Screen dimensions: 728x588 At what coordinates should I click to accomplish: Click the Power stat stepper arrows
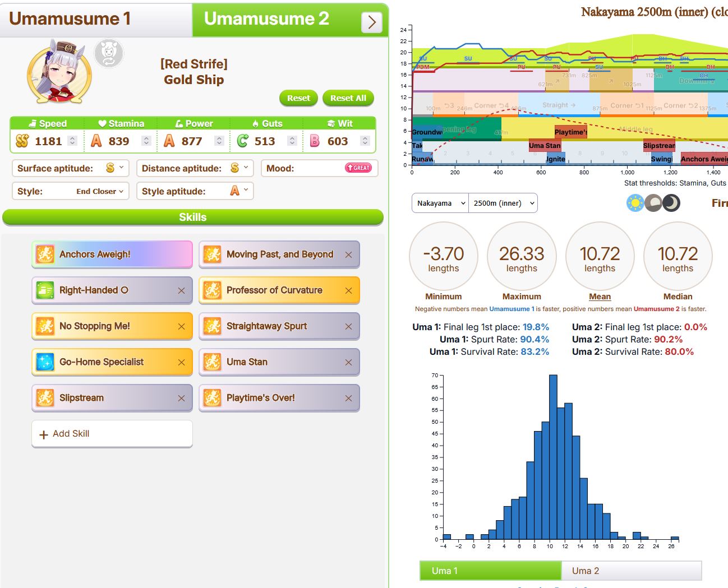coord(219,141)
